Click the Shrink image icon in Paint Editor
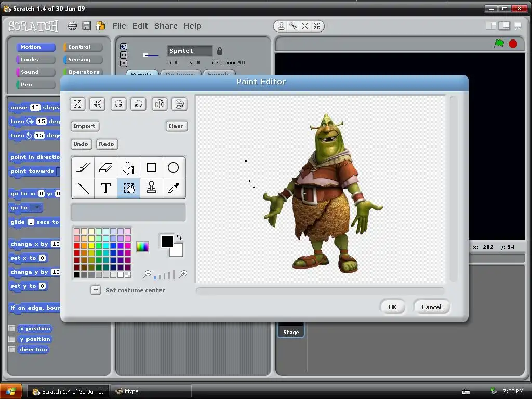Screen dimensions: 532x399 [97, 104]
